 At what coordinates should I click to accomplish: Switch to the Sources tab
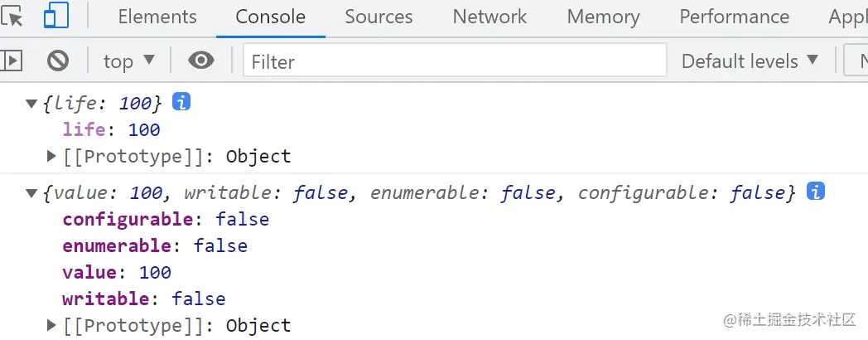[x=379, y=17]
